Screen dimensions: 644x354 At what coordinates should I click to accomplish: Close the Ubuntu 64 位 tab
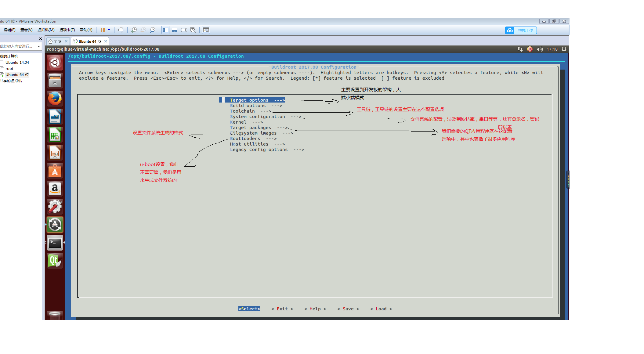pyautogui.click(x=106, y=41)
